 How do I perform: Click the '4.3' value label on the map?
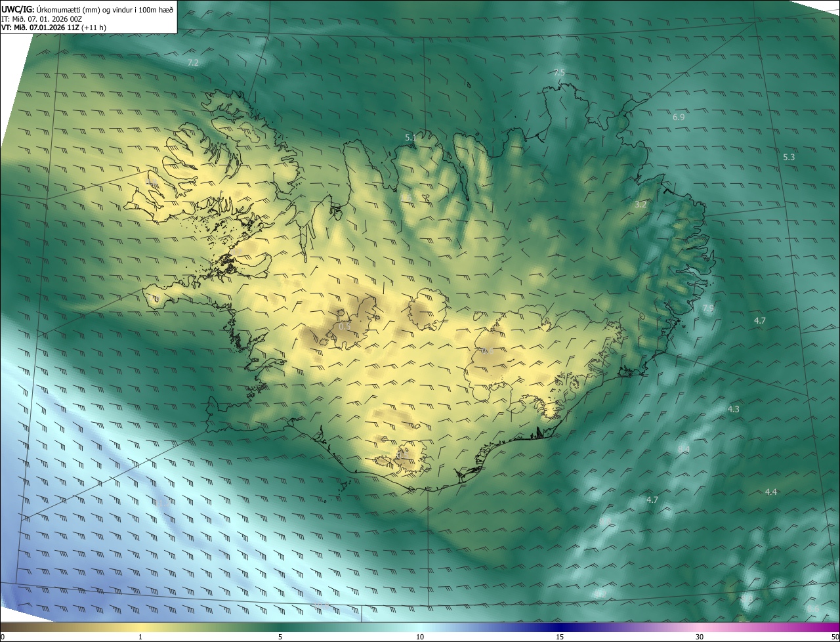(733, 410)
